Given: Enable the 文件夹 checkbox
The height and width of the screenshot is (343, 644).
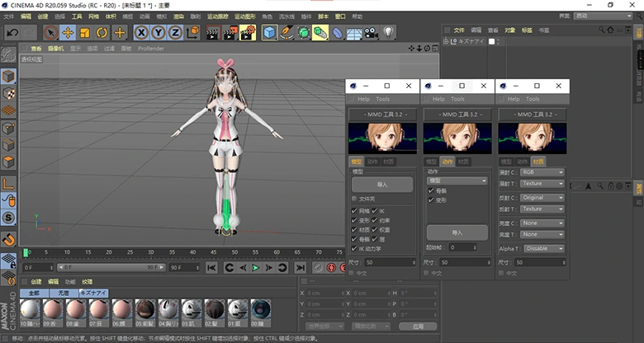Looking at the screenshot, I should [354, 199].
